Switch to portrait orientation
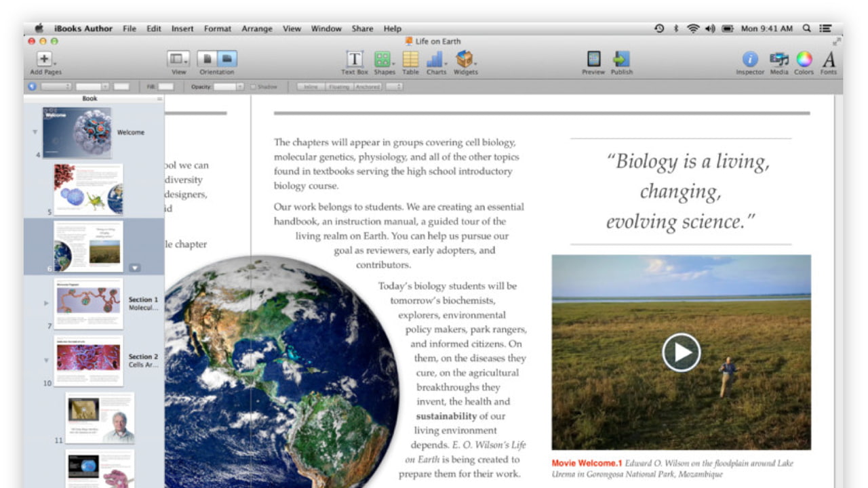Screen dimensions: 868x488 (x=208, y=59)
